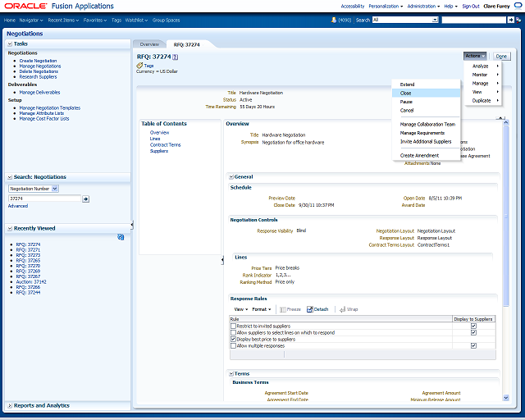525x420 pixels.
Task: Click the help icon beside RFQ: 37274
Action: (x=175, y=57)
